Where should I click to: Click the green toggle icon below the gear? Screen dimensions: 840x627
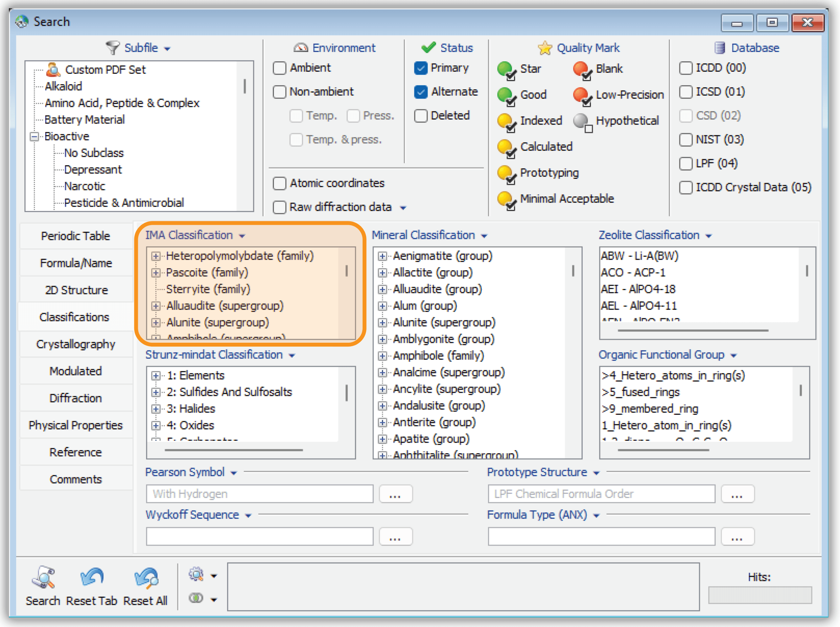point(196,598)
